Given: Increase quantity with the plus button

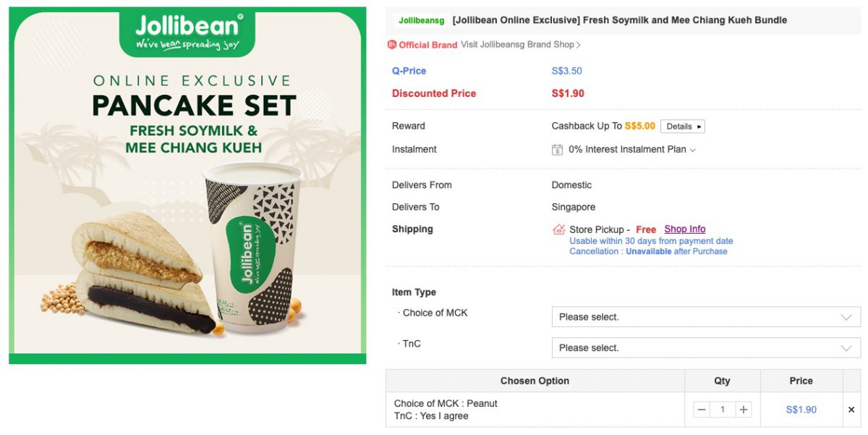Looking at the screenshot, I should tap(743, 410).
